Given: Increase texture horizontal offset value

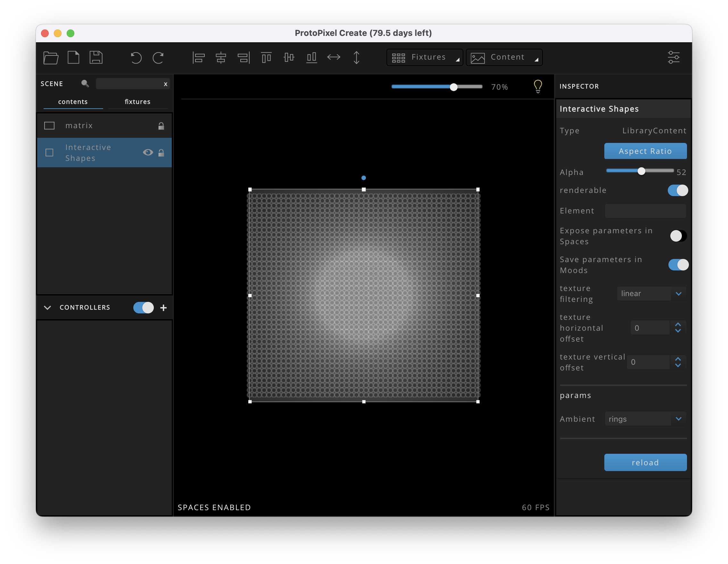Looking at the screenshot, I should (678, 324).
